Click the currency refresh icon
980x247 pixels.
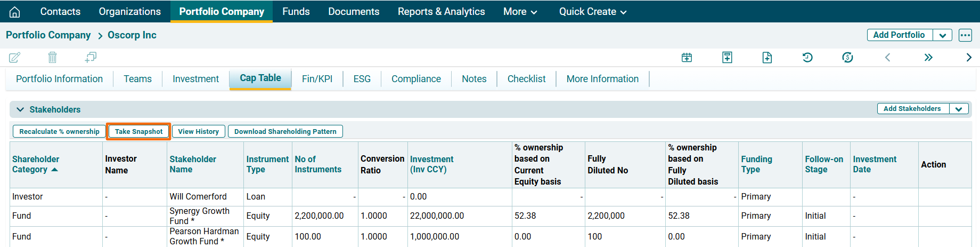pos(847,58)
